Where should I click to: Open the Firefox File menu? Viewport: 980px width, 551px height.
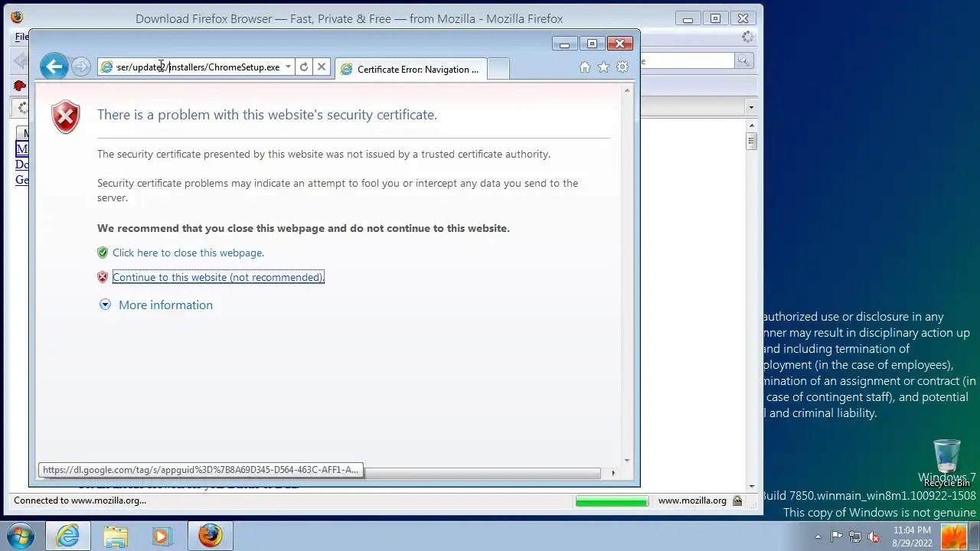pos(21,37)
